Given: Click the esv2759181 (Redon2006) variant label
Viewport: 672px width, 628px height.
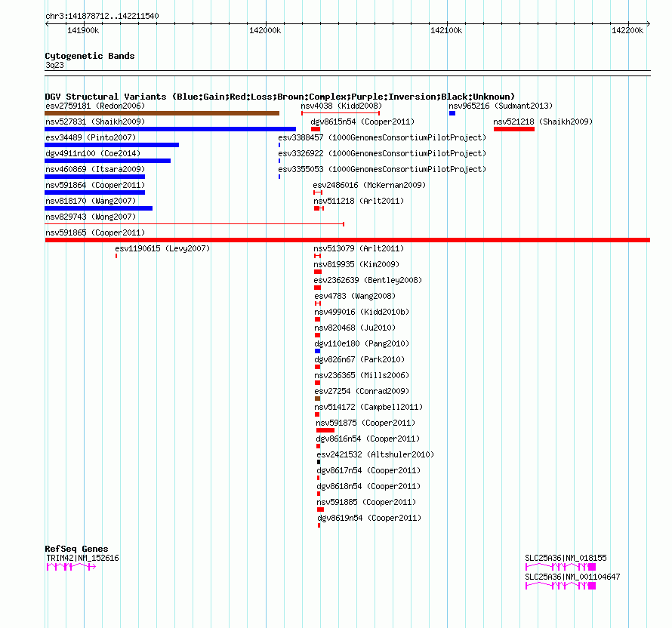Looking at the screenshot, I should pyautogui.click(x=95, y=106).
